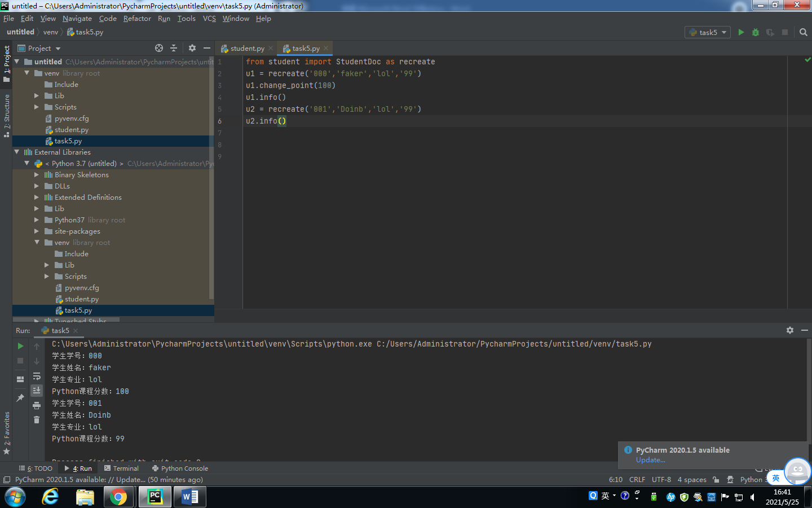This screenshot has width=812, height=508.
Task: Click the Project tree vertical scrollbar
Action: pos(211,177)
